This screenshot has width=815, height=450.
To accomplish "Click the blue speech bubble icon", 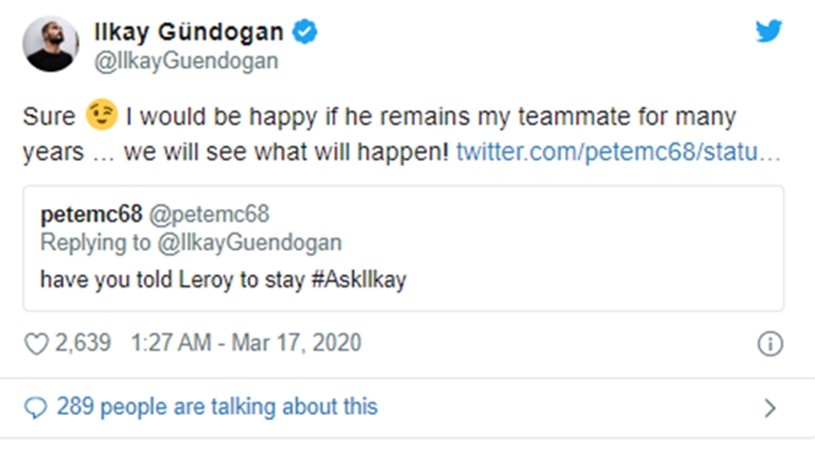I will pyautogui.click(x=36, y=407).
